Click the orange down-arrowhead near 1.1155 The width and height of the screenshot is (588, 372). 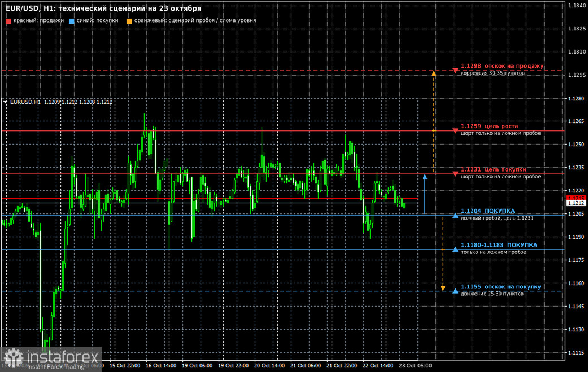443,288
